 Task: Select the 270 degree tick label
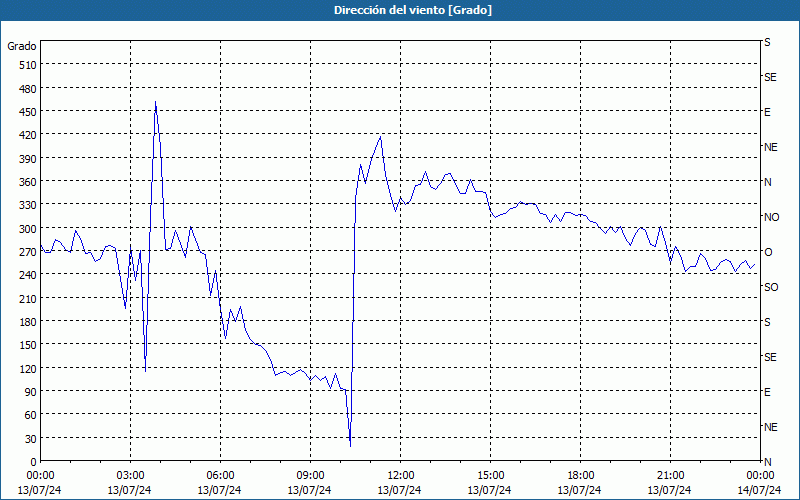click(x=28, y=252)
